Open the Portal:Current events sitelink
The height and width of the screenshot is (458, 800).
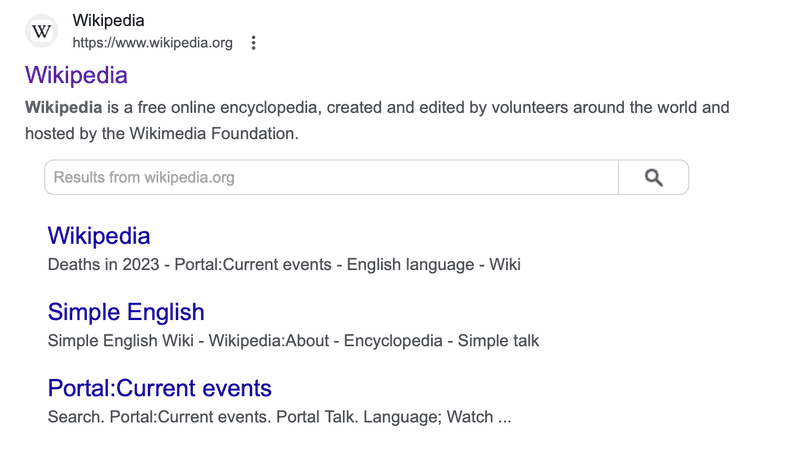point(160,388)
